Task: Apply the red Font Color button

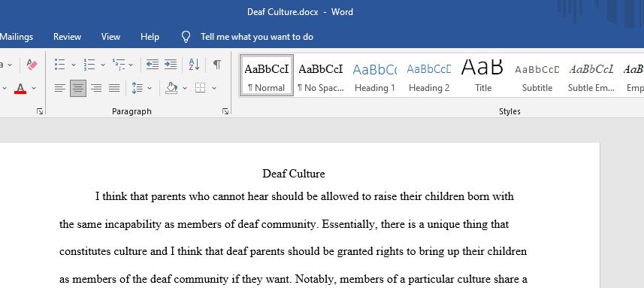Action: [x=20, y=88]
